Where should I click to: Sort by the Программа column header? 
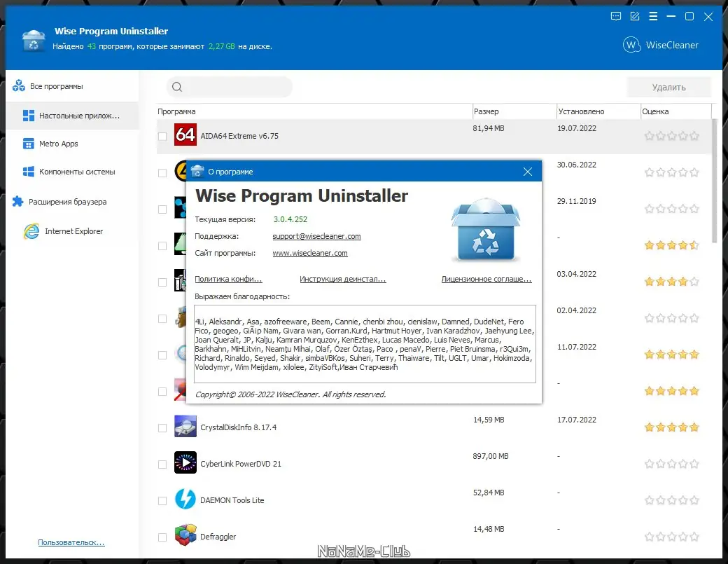[314, 111]
